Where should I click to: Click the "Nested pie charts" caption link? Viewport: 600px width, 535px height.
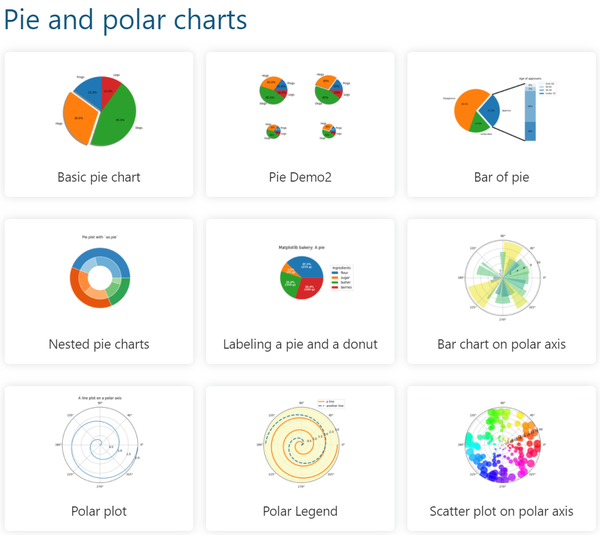(98, 344)
